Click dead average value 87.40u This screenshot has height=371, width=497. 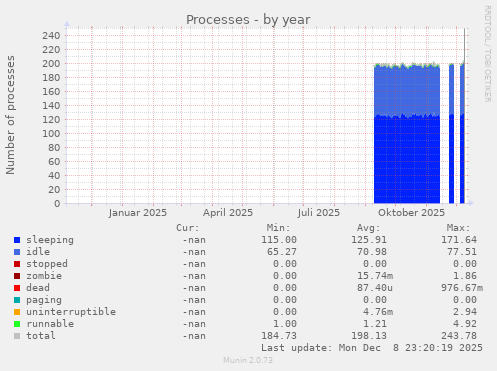tap(375, 288)
